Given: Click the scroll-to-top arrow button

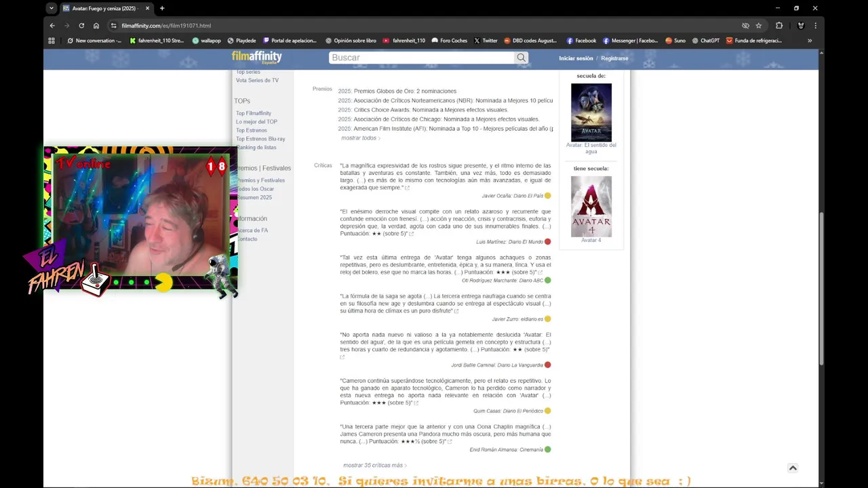Looking at the screenshot, I should pyautogui.click(x=793, y=468).
